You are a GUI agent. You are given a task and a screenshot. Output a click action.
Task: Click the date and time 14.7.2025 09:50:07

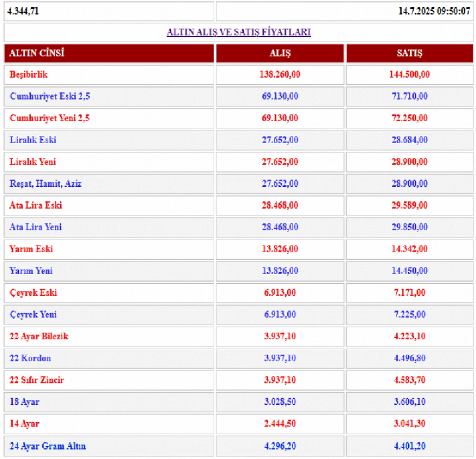click(434, 11)
